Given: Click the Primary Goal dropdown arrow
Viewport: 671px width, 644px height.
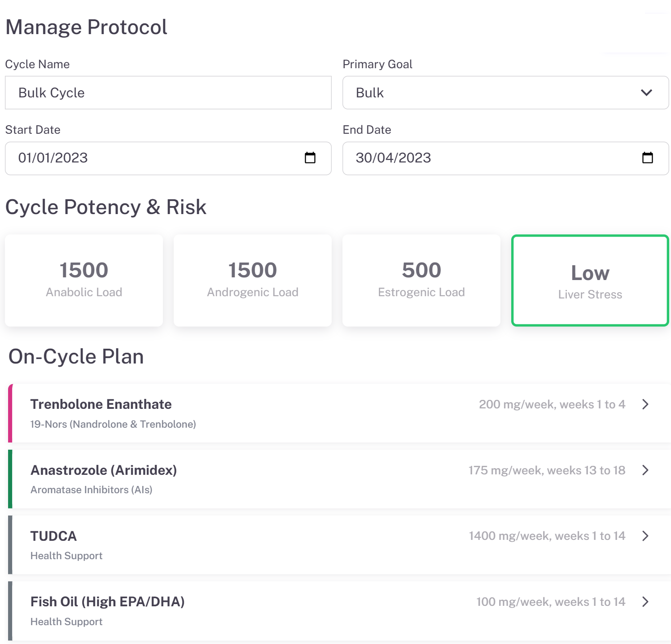Looking at the screenshot, I should [646, 93].
